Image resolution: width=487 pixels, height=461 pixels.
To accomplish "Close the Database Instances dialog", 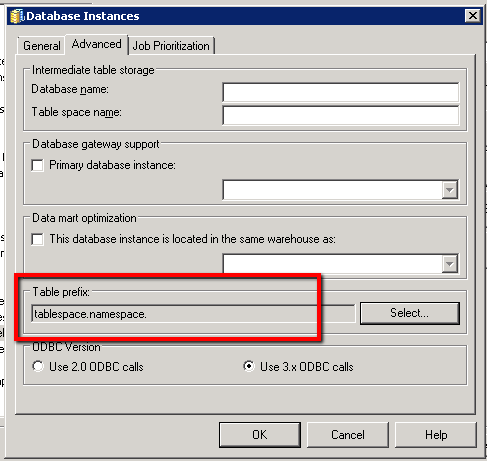I will 473,16.
